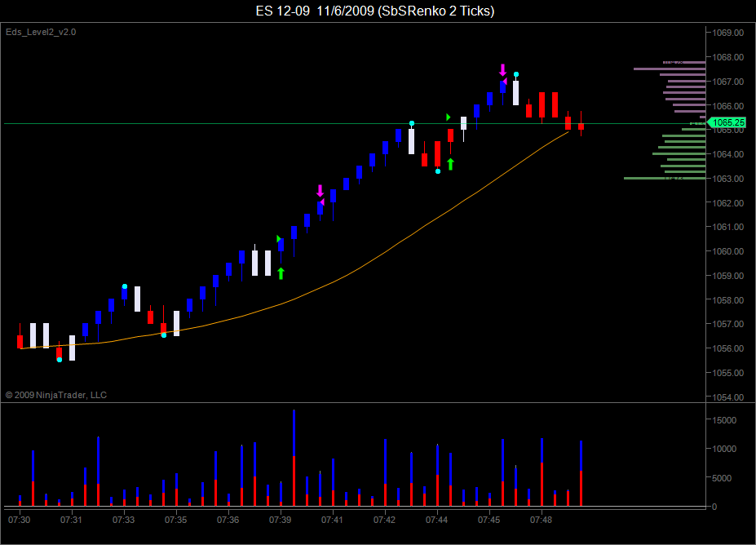Image resolution: width=756 pixels, height=545 pixels.
Task: Click the 1061.00 price axis label
Action: pyautogui.click(x=728, y=227)
